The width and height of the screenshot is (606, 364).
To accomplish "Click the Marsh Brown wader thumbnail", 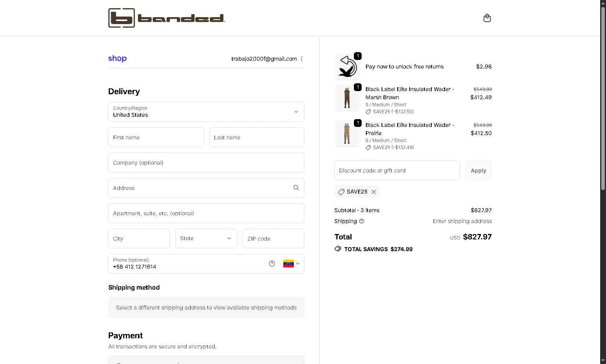I will (x=347, y=98).
